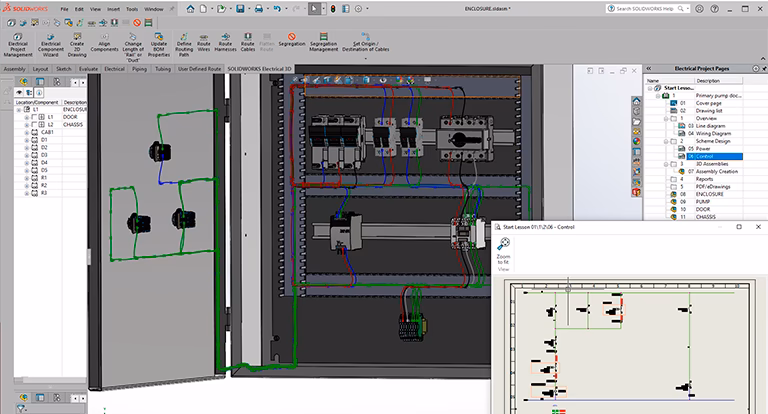Tick the checkbox for L2 CHASSIS
768x414 pixels.
(34, 125)
